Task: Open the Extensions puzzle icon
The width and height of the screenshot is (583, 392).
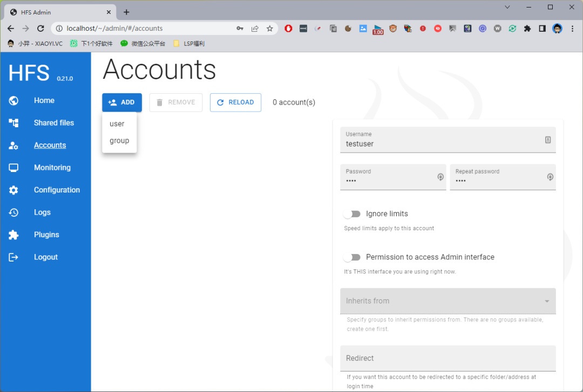Action: click(x=527, y=28)
